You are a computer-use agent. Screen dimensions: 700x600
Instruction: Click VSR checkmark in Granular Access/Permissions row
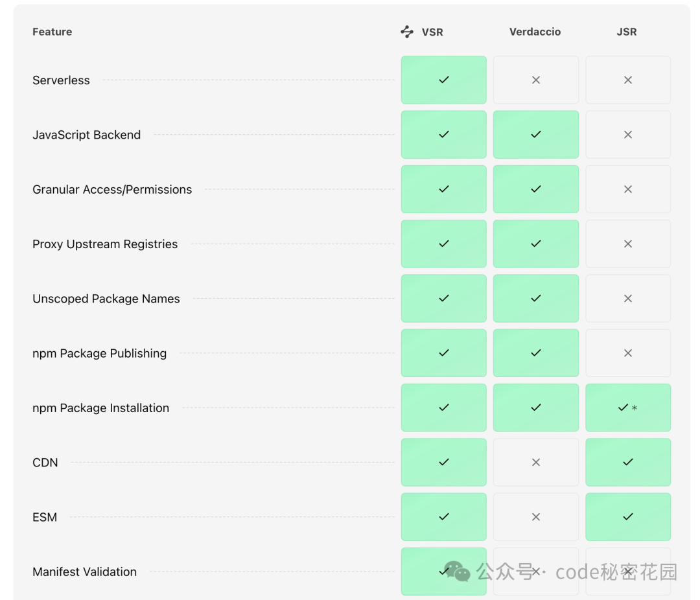(x=444, y=189)
